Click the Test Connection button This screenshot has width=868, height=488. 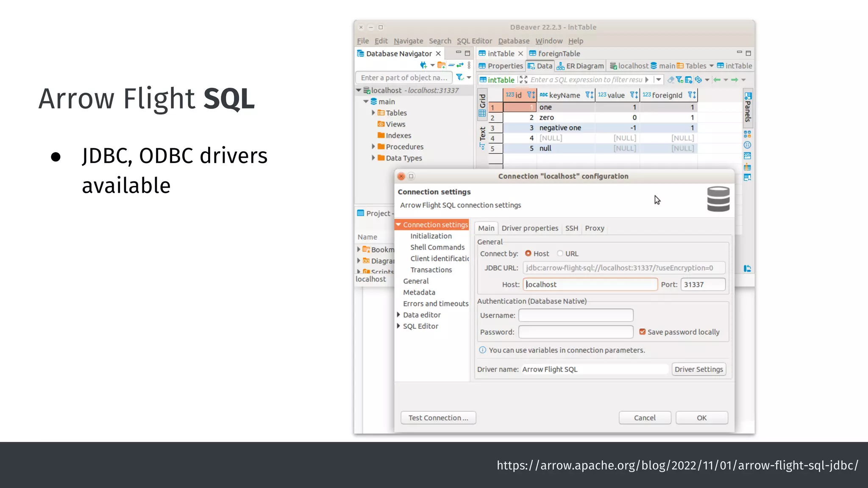click(438, 418)
